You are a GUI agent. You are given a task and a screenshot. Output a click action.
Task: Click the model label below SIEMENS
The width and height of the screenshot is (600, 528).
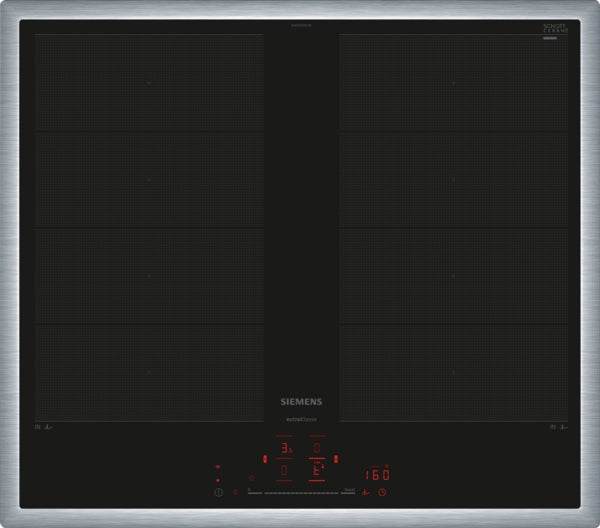point(300,415)
